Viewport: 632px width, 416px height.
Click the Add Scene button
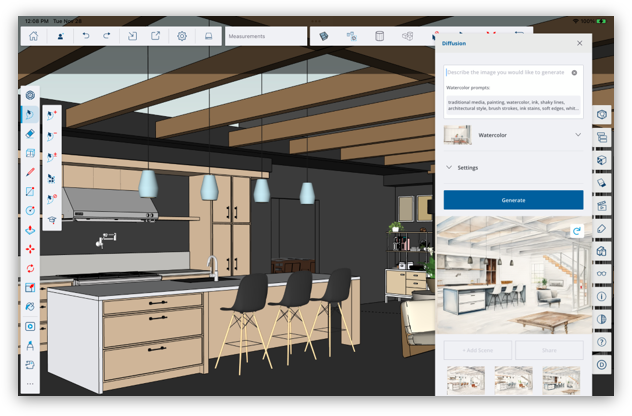click(x=478, y=350)
